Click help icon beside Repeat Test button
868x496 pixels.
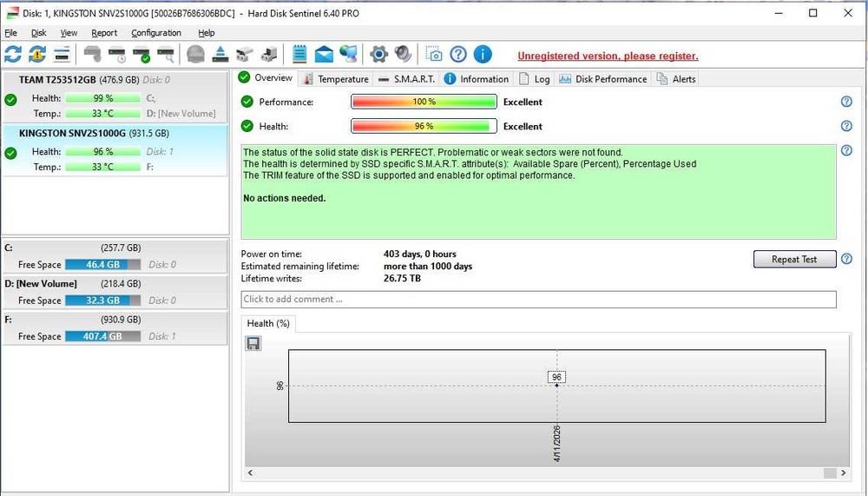tap(846, 259)
